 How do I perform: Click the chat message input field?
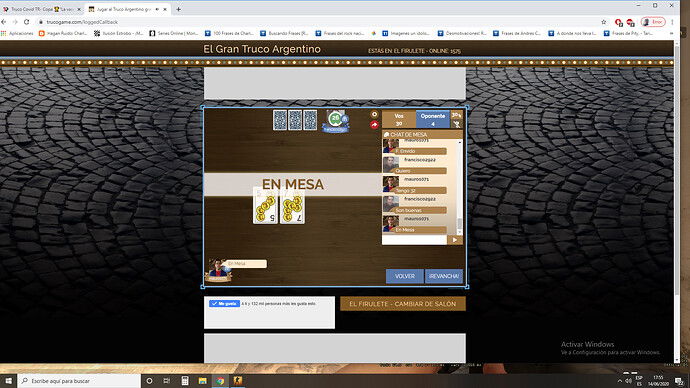(x=414, y=240)
